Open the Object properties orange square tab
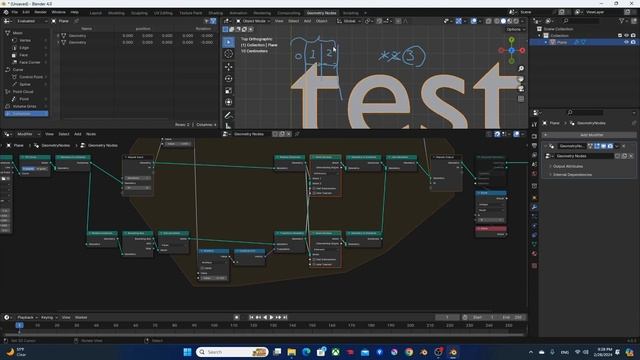The width and height of the screenshot is (640, 360). [534, 198]
